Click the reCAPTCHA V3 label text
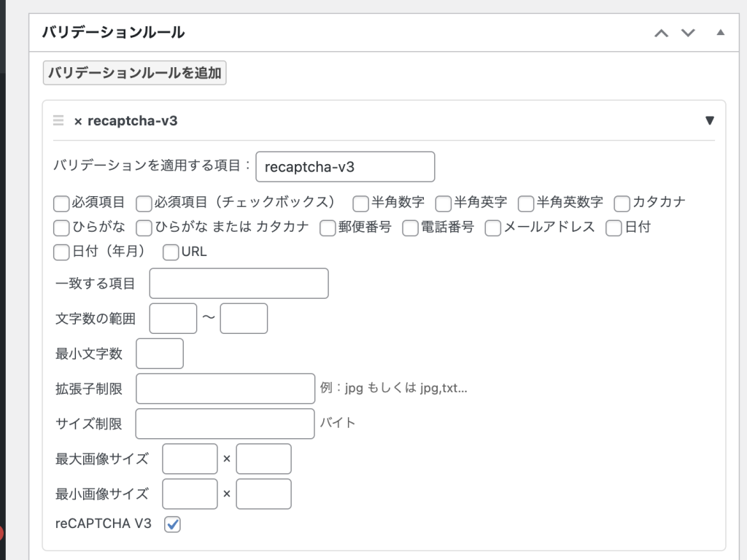 pos(104,524)
